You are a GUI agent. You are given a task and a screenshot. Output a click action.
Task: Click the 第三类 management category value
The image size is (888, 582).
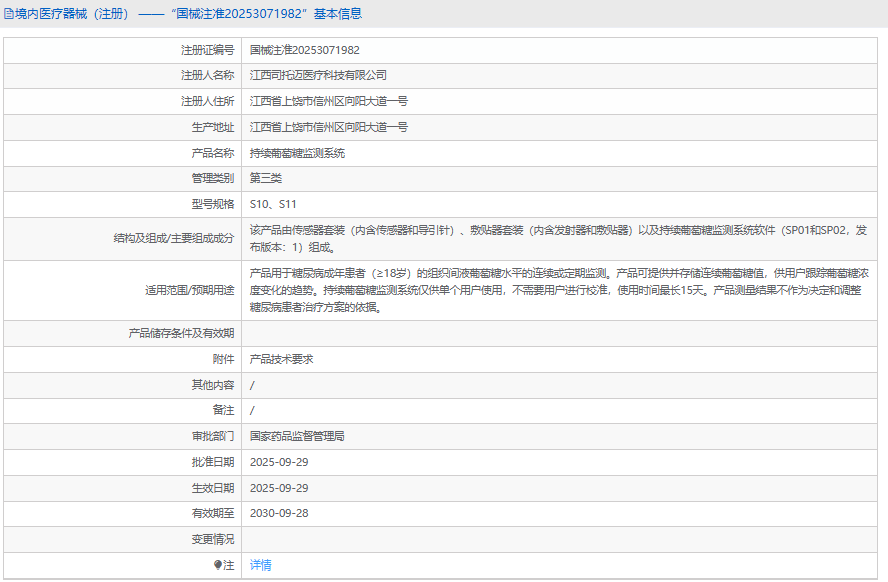coord(266,178)
